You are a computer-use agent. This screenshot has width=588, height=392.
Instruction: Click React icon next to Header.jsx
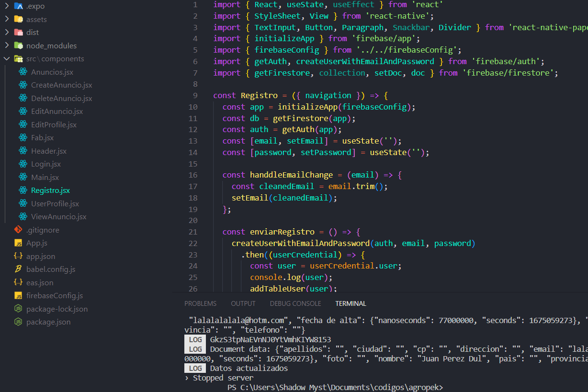(23, 151)
